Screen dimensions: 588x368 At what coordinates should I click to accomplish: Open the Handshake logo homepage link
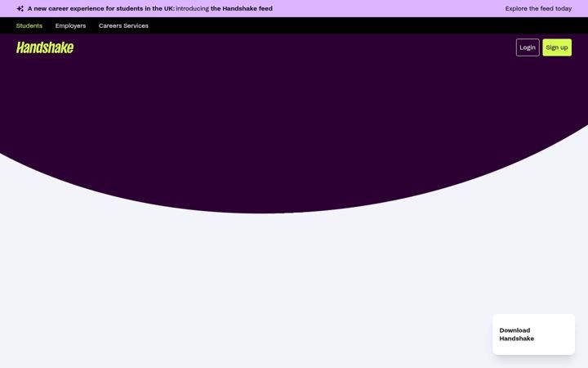tap(45, 47)
